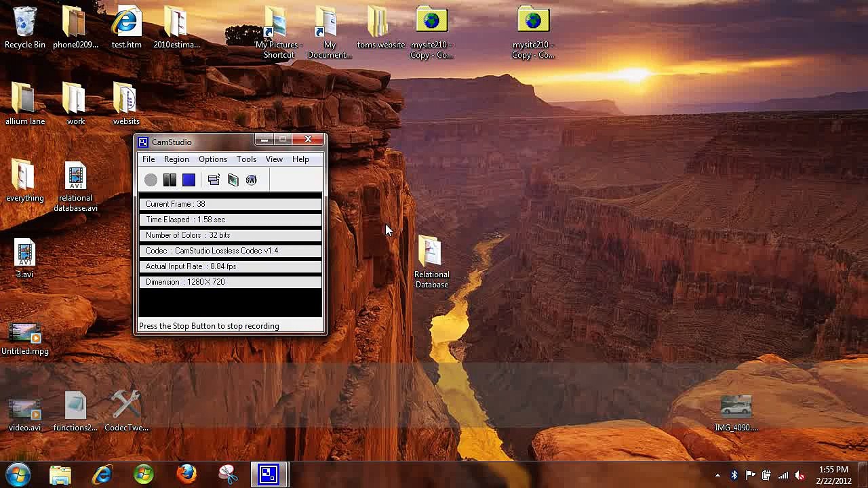
Task: Click the Dimension 1280 X 720 row
Action: (231, 282)
